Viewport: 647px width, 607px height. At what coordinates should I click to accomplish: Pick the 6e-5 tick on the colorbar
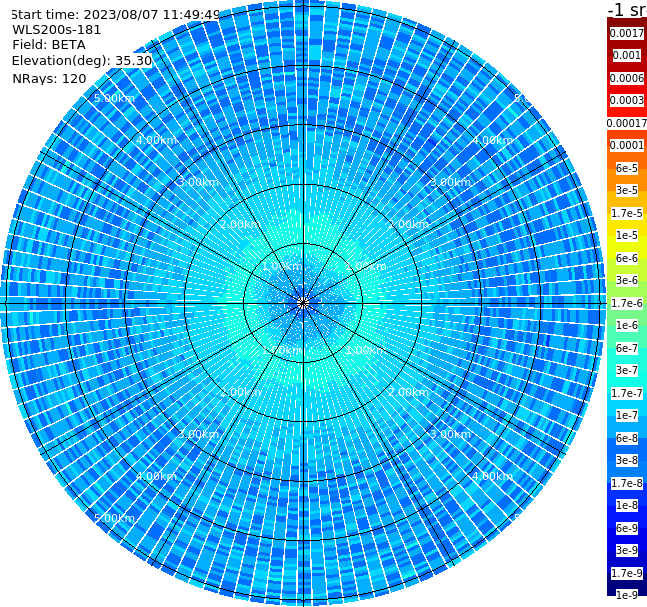pyautogui.click(x=627, y=168)
